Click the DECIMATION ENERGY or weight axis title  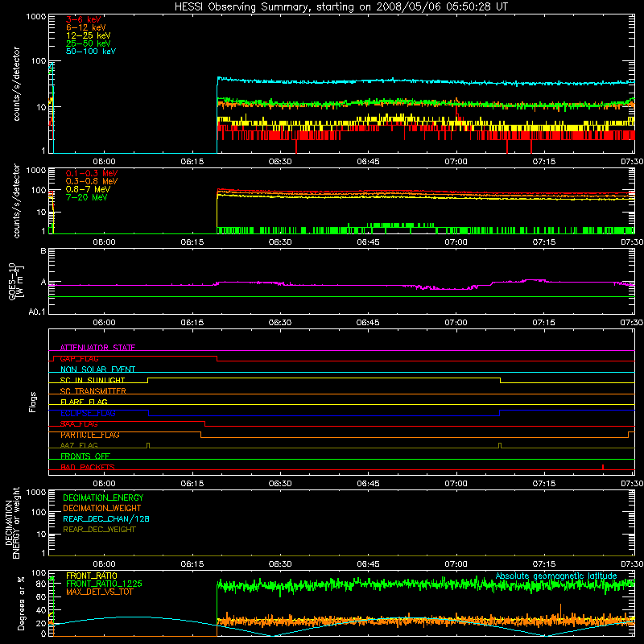[x=12, y=522]
